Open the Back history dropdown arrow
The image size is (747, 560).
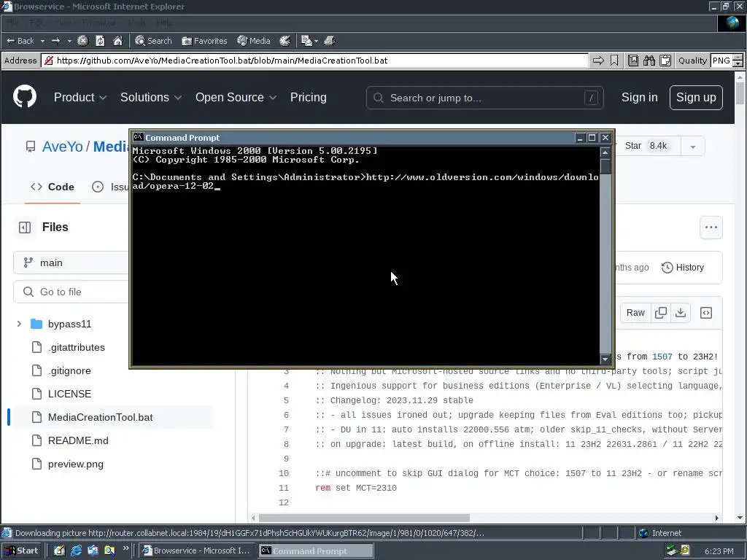[42, 41]
